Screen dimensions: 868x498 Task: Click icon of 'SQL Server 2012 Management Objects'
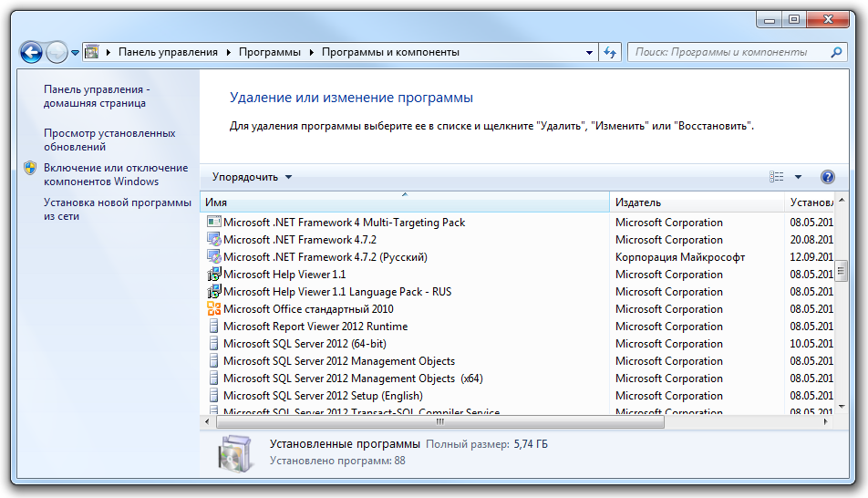(x=213, y=360)
